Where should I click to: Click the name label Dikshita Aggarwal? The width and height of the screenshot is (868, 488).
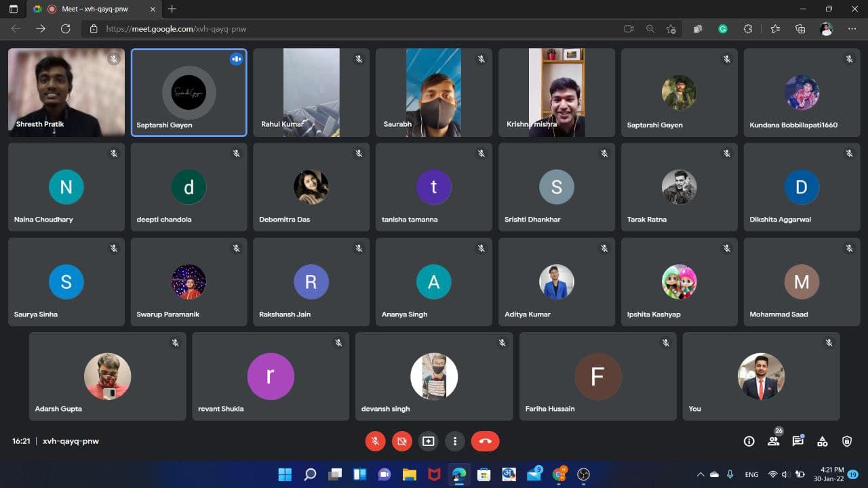coord(781,220)
